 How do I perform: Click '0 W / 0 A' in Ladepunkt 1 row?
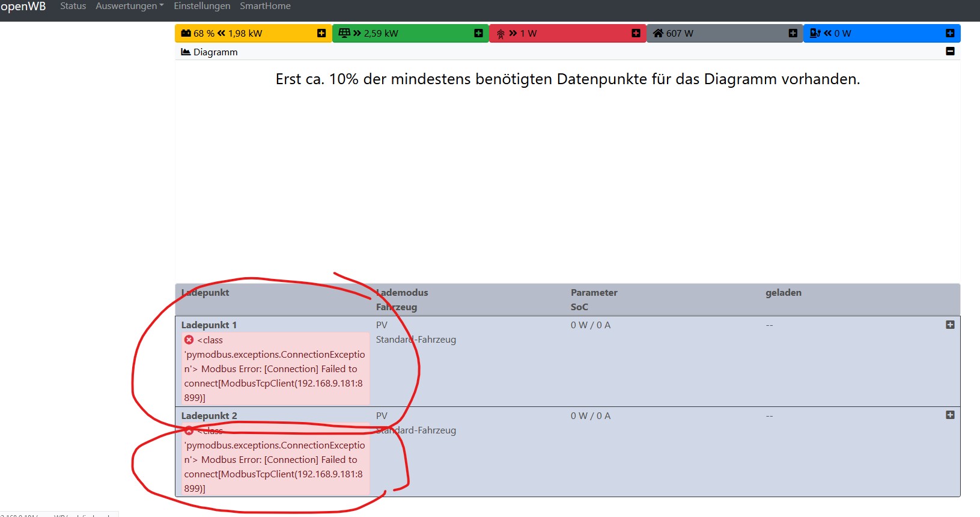point(591,325)
